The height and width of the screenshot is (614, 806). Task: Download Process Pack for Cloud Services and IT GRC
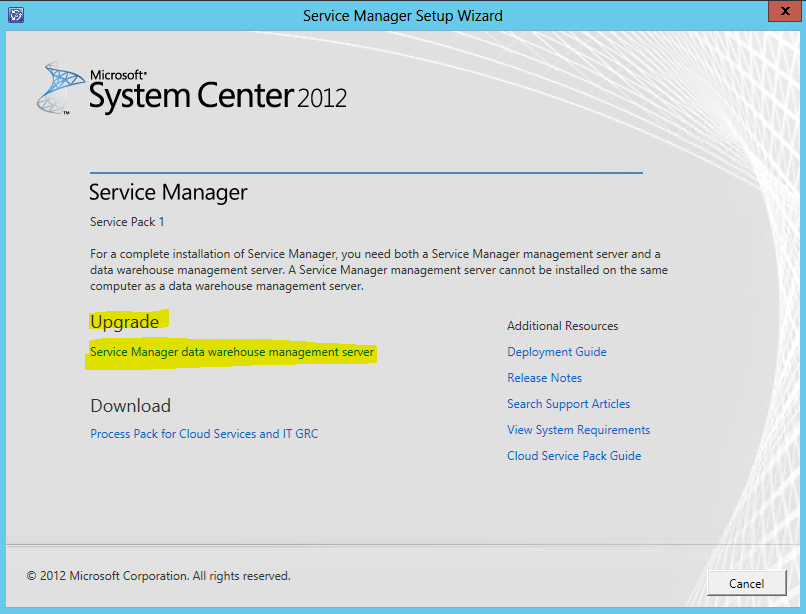tap(204, 434)
